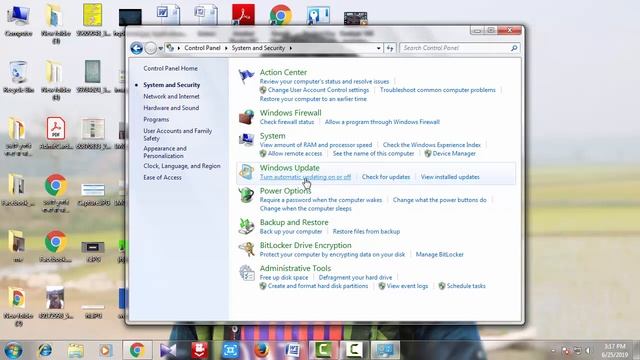Screen dimensions: 640x360
Task: Open the Administrative Tools icon
Action: point(246,272)
